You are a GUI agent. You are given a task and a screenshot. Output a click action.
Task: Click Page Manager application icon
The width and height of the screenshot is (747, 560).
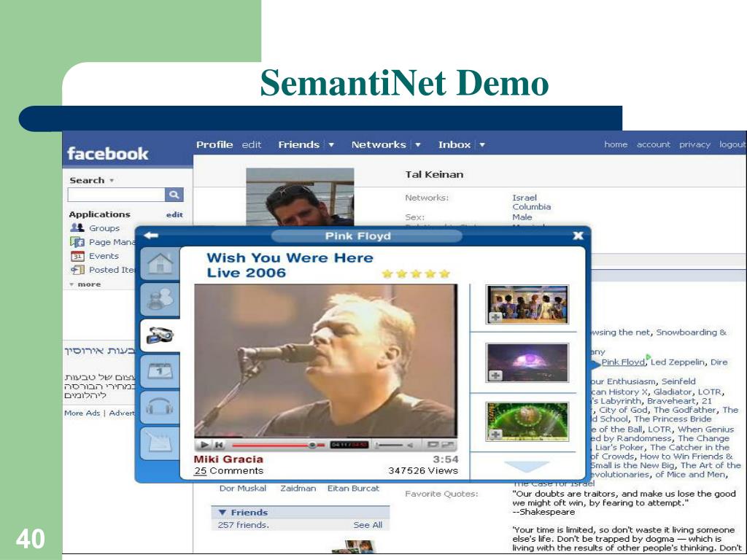77,242
